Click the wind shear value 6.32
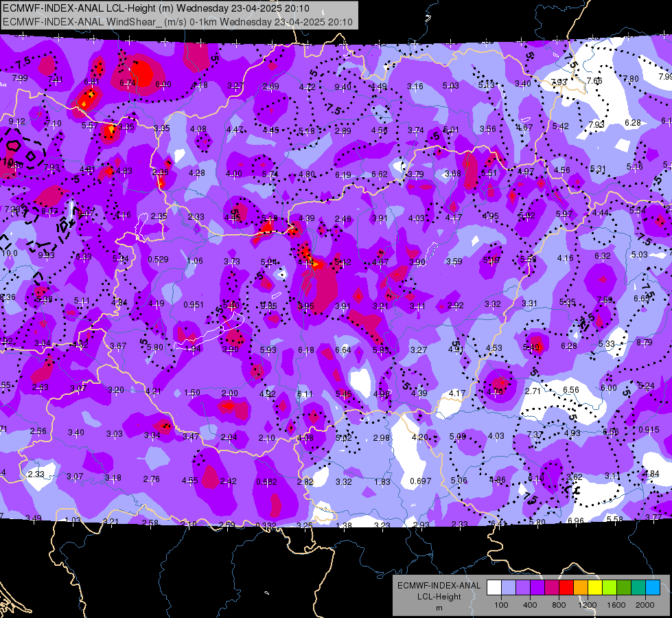The image size is (672, 618). (603, 256)
